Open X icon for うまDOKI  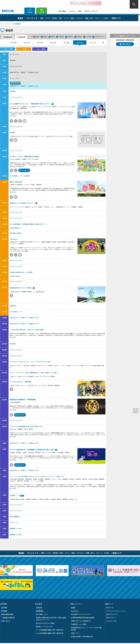16,255
